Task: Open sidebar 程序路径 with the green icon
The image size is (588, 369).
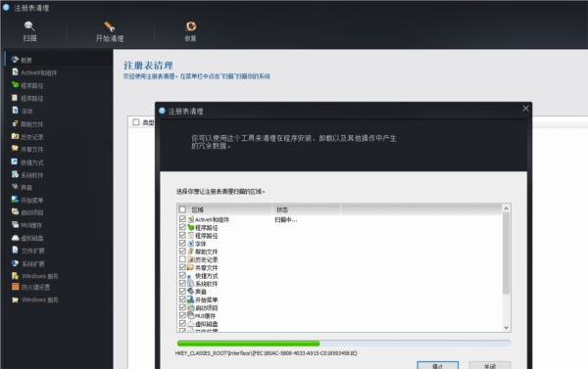Action: tap(27, 85)
